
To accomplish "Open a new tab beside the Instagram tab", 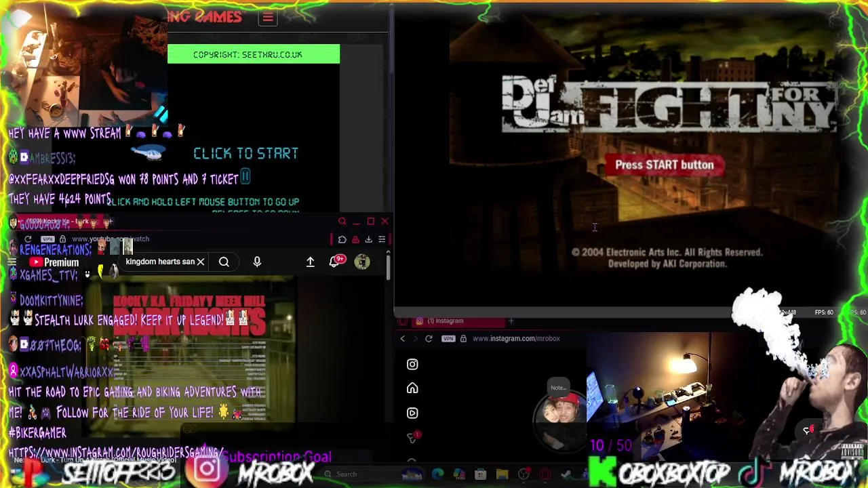I will [511, 321].
